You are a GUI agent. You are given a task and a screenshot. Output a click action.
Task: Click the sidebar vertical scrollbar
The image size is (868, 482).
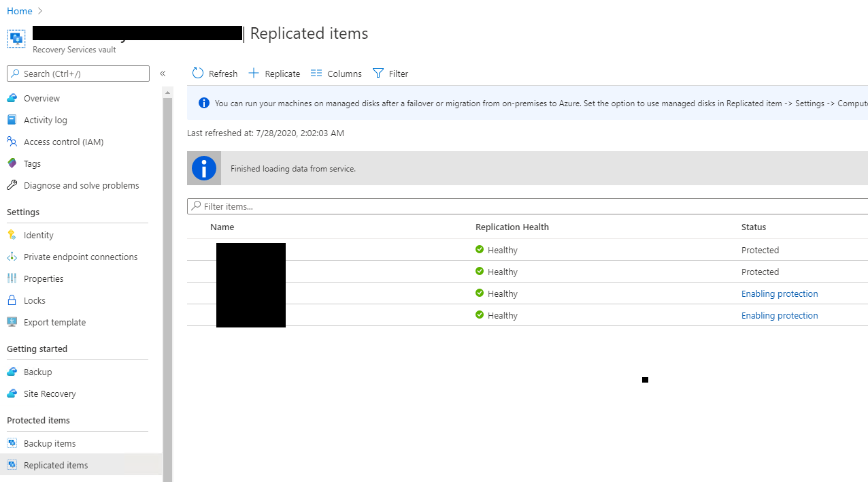click(167, 289)
